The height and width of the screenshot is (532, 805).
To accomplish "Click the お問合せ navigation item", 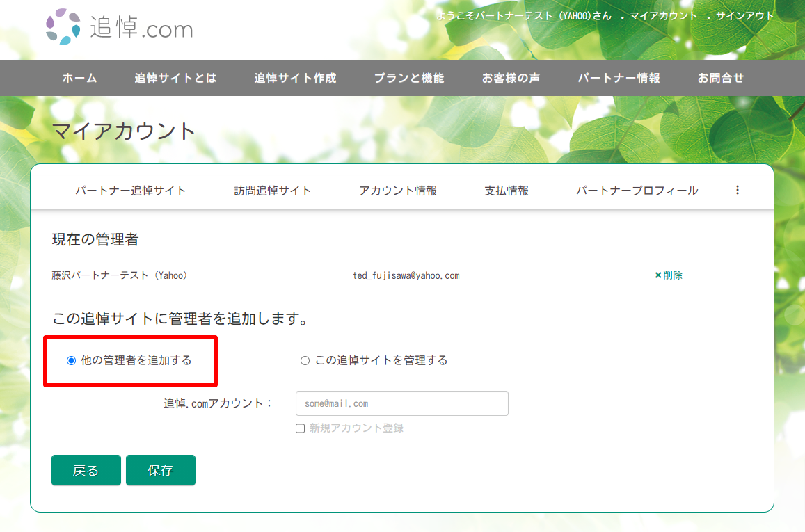I will (721, 78).
